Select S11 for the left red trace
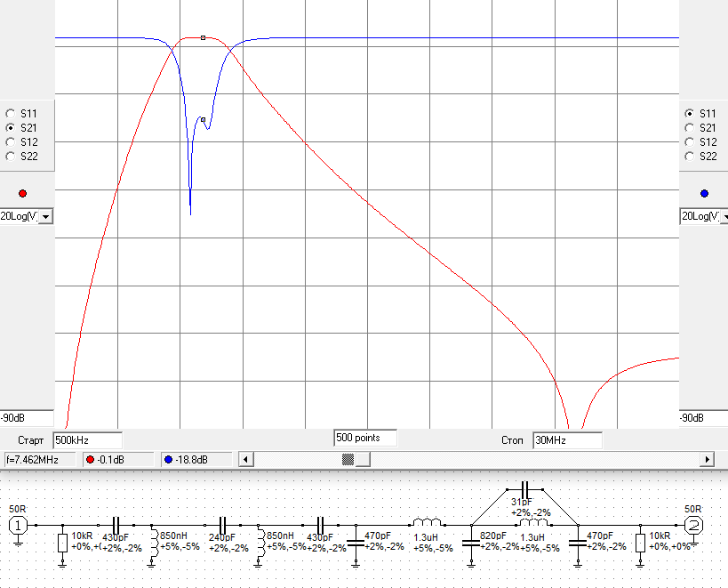Viewport: 728px width, 588px height. coord(11,114)
